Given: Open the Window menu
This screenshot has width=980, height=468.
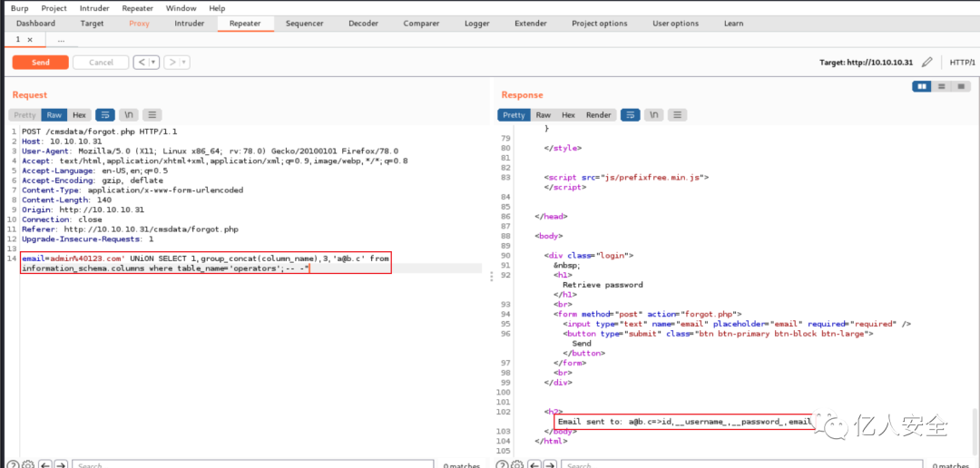Looking at the screenshot, I should [x=181, y=8].
